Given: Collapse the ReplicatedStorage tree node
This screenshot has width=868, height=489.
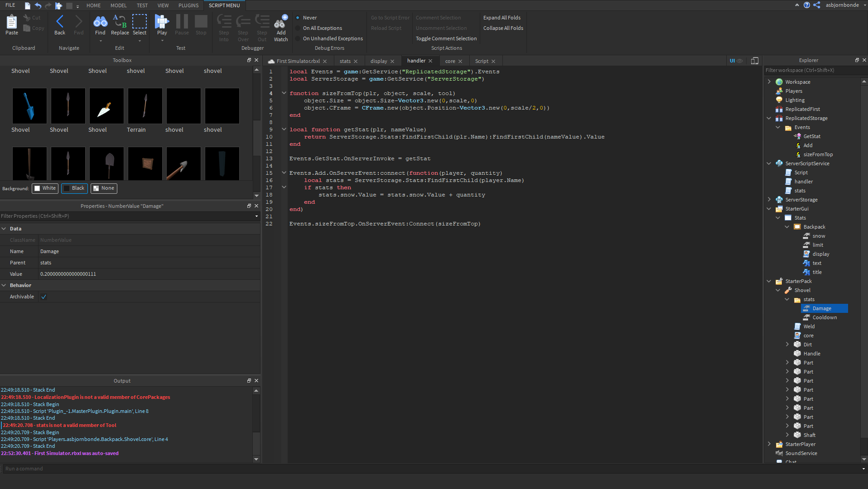Looking at the screenshot, I should [769, 118].
